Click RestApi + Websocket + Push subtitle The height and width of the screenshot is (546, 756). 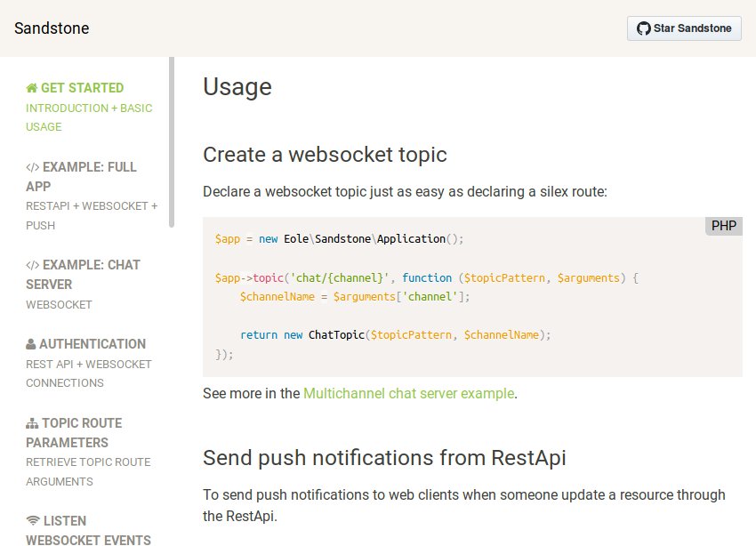[x=92, y=216]
